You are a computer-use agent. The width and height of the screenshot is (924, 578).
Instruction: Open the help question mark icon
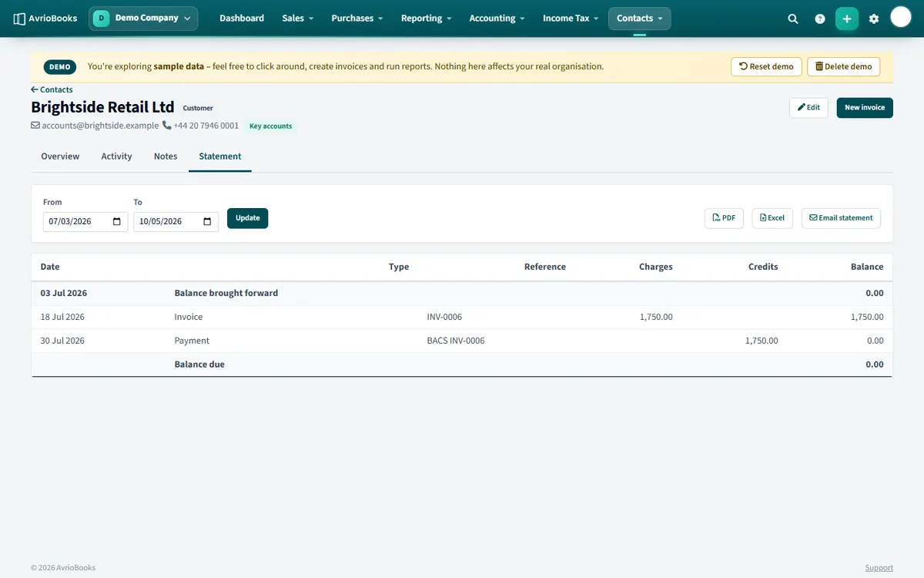tap(820, 18)
